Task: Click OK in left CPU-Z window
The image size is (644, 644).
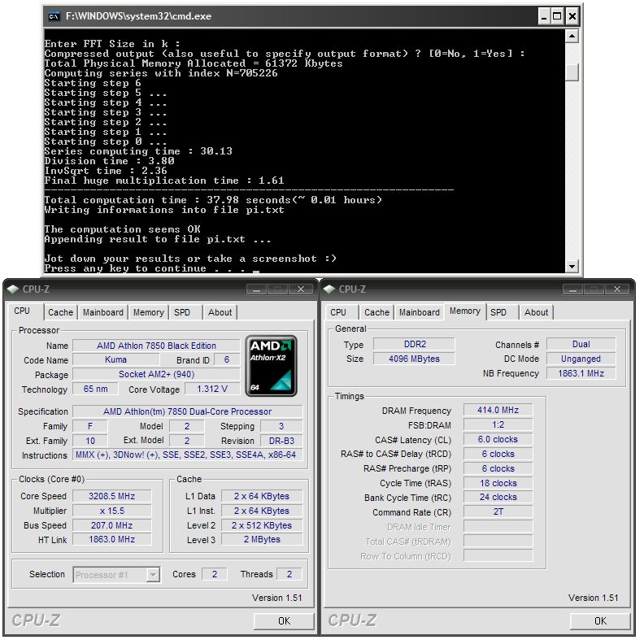Action: point(285,620)
